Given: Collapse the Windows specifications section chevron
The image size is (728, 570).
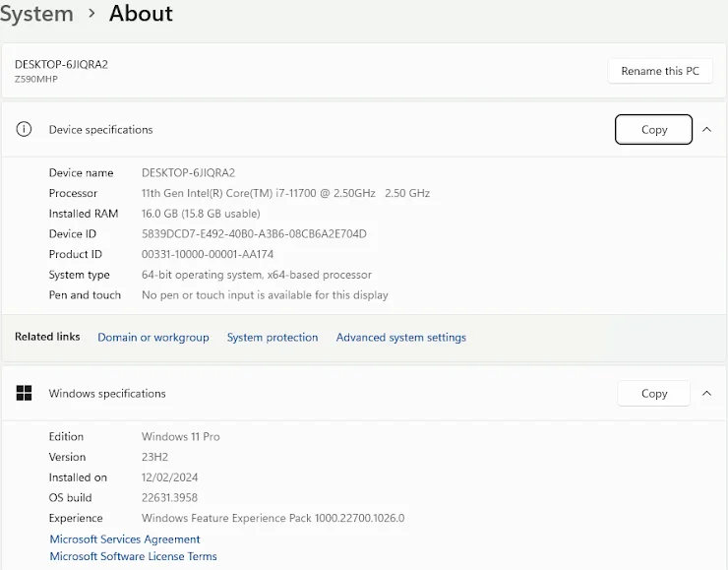Looking at the screenshot, I should click(x=706, y=394).
